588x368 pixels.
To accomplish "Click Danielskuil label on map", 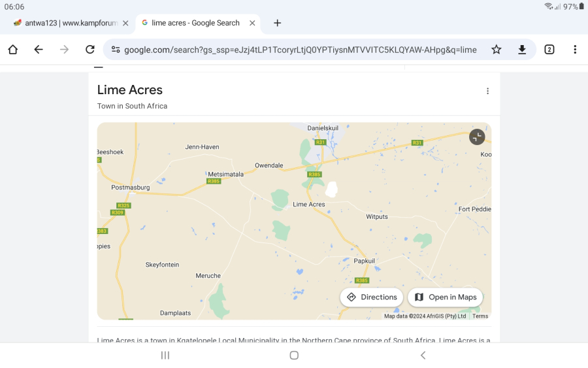I will click(323, 128).
